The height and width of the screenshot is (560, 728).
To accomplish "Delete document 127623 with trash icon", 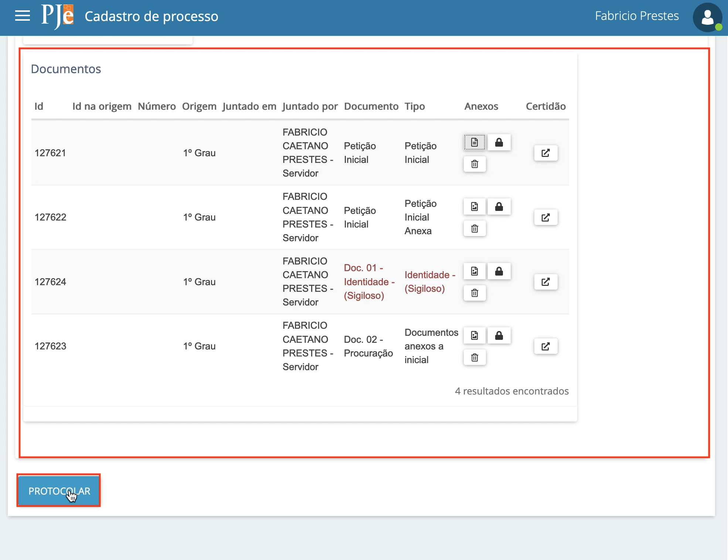I will (x=474, y=357).
